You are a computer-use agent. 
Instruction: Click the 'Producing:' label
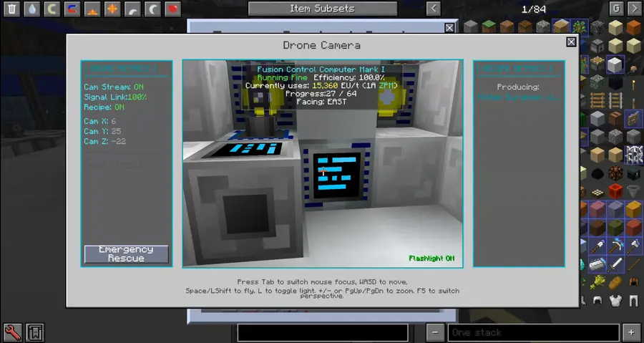click(x=518, y=87)
